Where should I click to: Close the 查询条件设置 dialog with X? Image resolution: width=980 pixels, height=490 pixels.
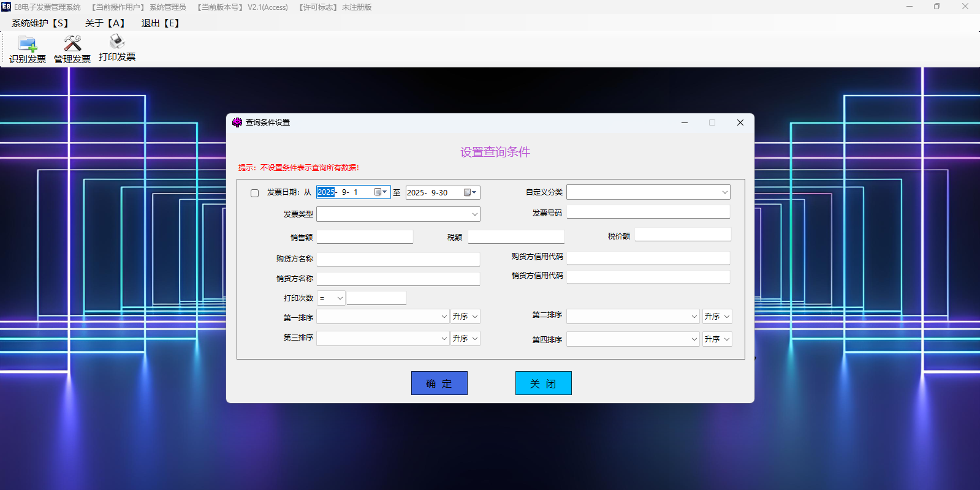tap(740, 123)
